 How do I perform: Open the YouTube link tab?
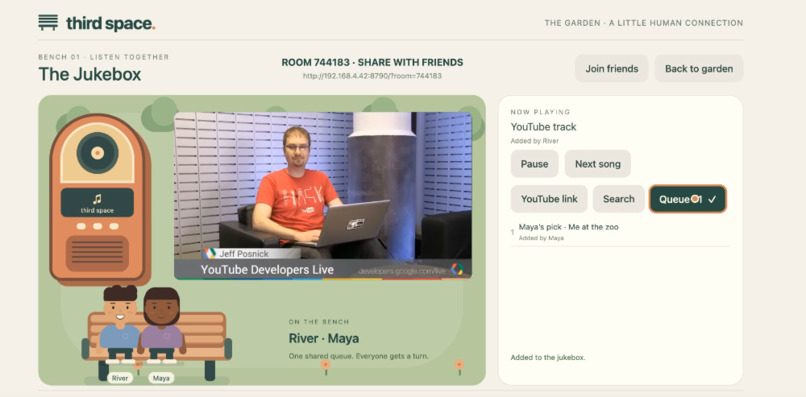[549, 199]
